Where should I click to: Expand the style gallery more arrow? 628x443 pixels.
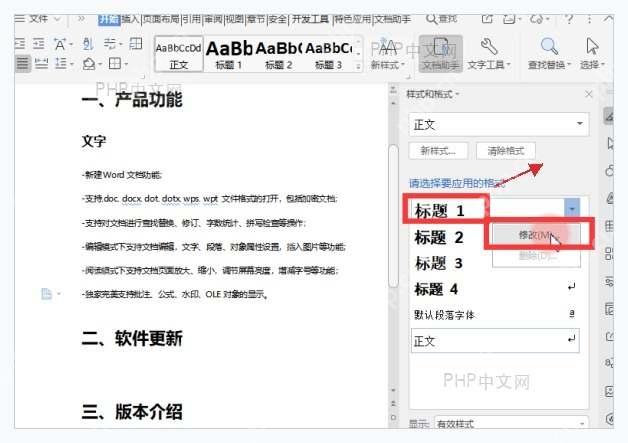click(x=358, y=67)
